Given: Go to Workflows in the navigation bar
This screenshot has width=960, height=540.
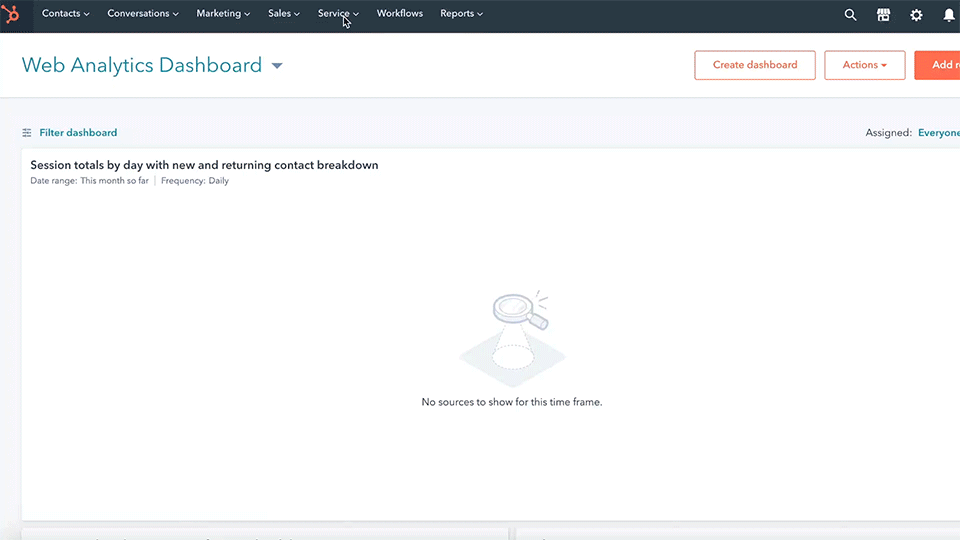Looking at the screenshot, I should pyautogui.click(x=400, y=13).
